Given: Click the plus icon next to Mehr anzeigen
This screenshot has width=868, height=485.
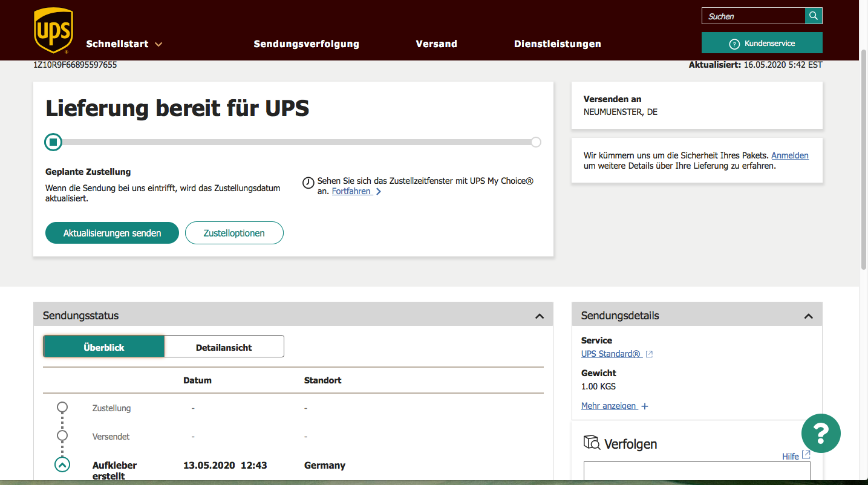Looking at the screenshot, I should (x=645, y=406).
